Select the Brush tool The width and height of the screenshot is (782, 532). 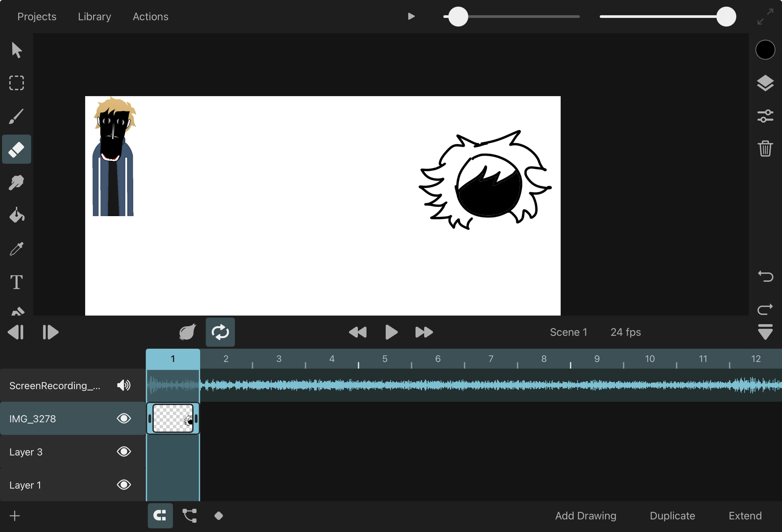pos(16,116)
